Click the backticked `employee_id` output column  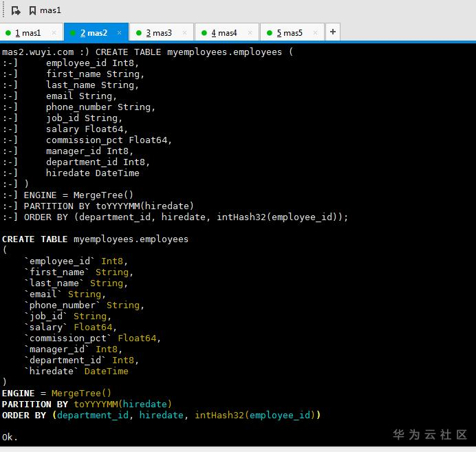click(59, 261)
